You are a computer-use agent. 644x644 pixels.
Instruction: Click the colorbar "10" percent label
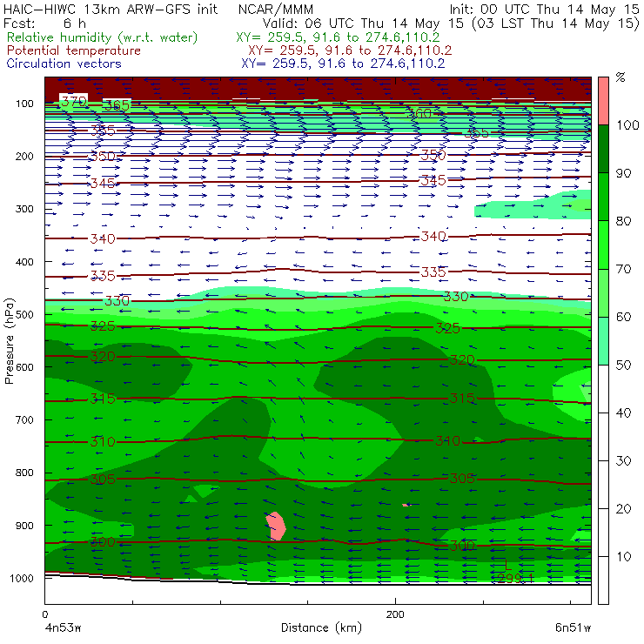tap(623, 556)
